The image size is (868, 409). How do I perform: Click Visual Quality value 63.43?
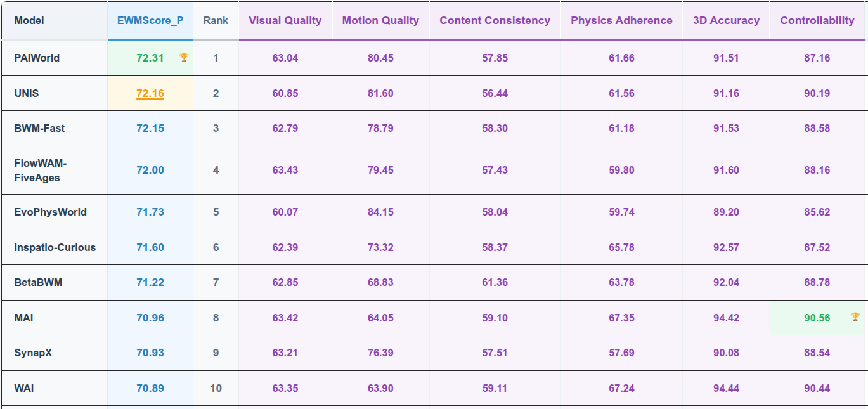[x=285, y=170]
